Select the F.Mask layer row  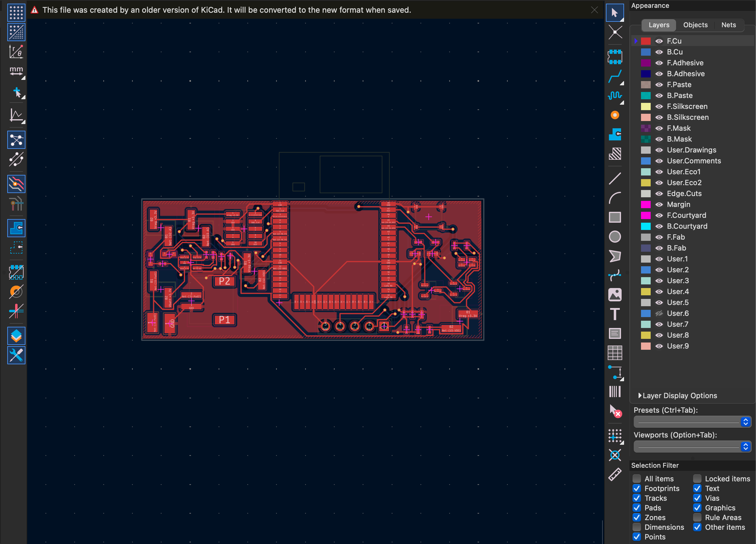point(693,128)
